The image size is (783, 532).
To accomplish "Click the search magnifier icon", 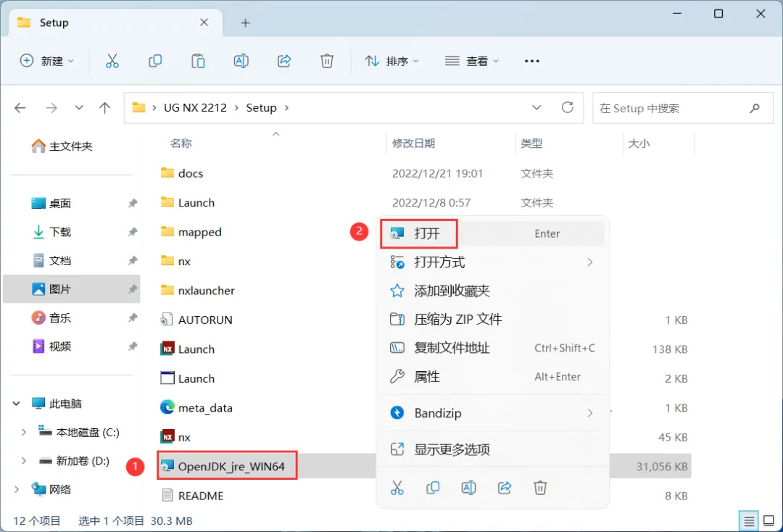I will pyautogui.click(x=755, y=108).
